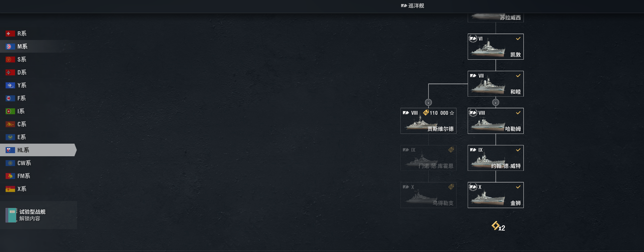
Task: Open the 试验型战舰 book icon
Action: [11, 215]
